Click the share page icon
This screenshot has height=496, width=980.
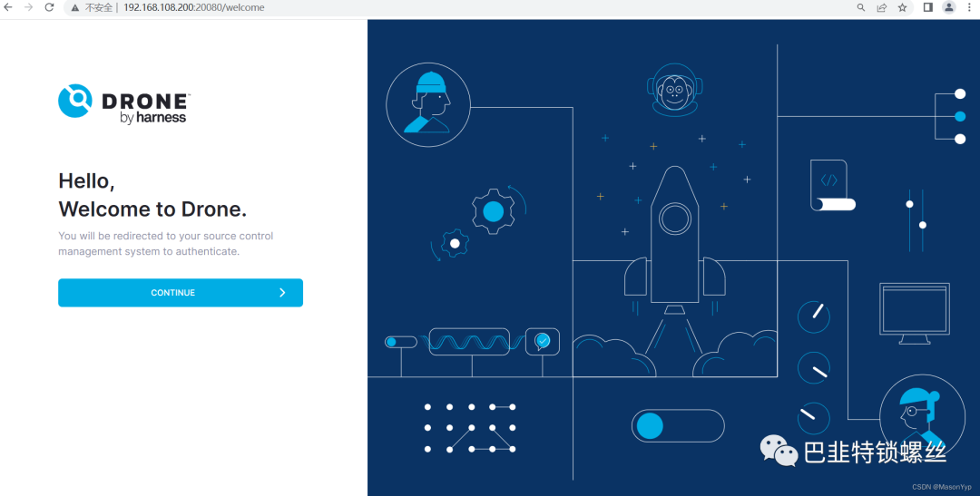pos(881,7)
